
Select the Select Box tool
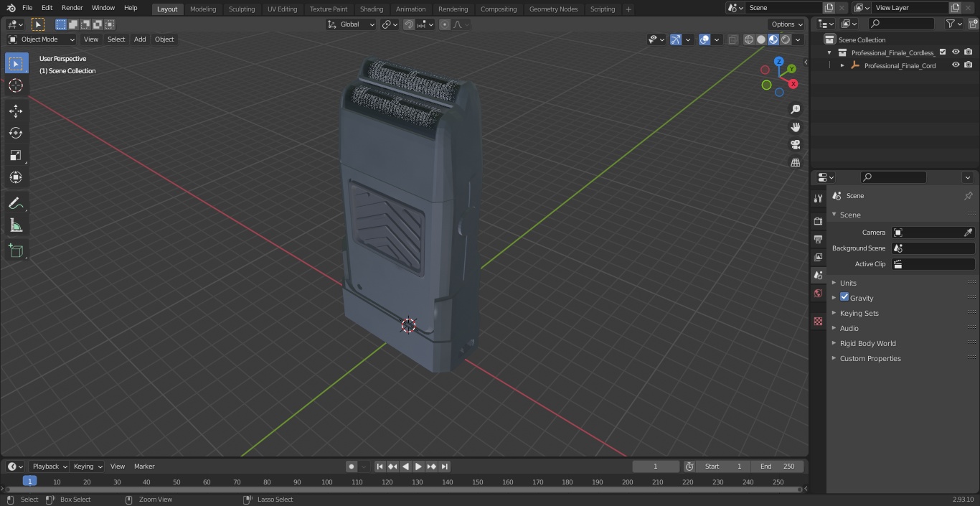point(16,63)
